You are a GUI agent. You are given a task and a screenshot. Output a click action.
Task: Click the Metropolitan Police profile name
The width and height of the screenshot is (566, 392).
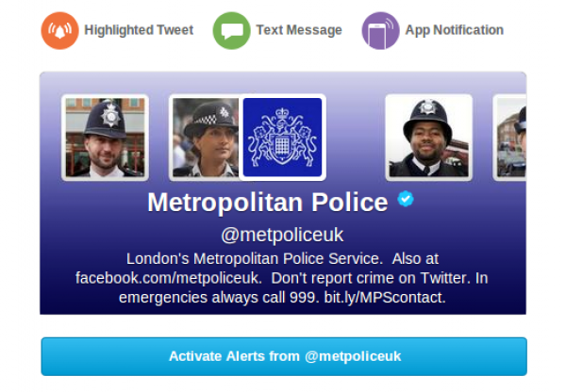[x=268, y=203]
